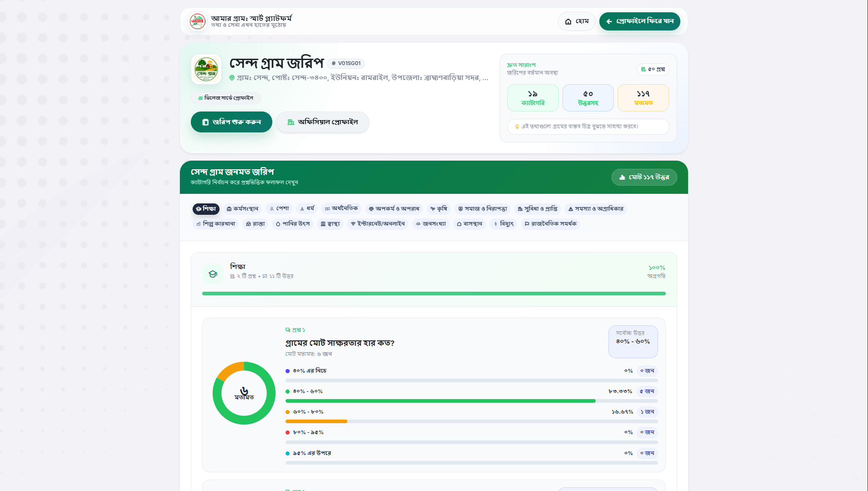Click the ১১৭ মতামত summary card
The image size is (868, 491).
pyautogui.click(x=643, y=98)
